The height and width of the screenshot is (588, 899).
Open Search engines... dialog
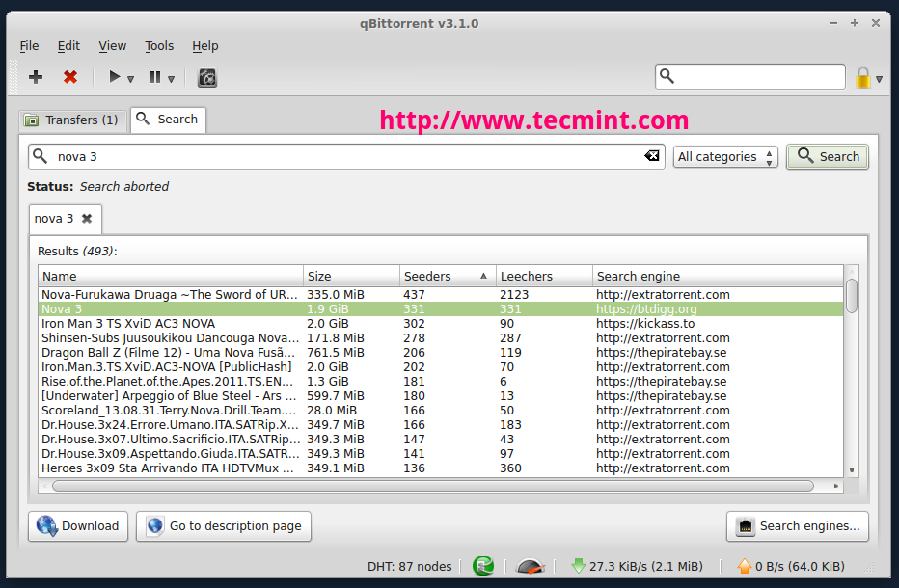(x=798, y=526)
